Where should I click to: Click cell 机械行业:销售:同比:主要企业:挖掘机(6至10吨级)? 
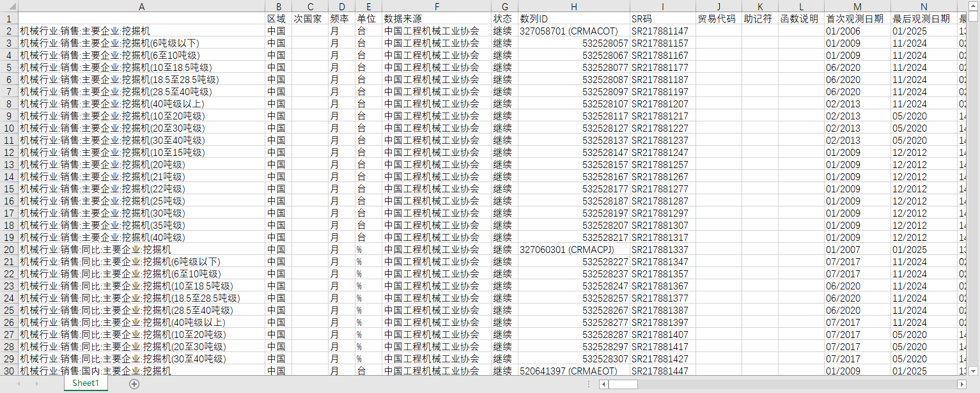point(141,274)
